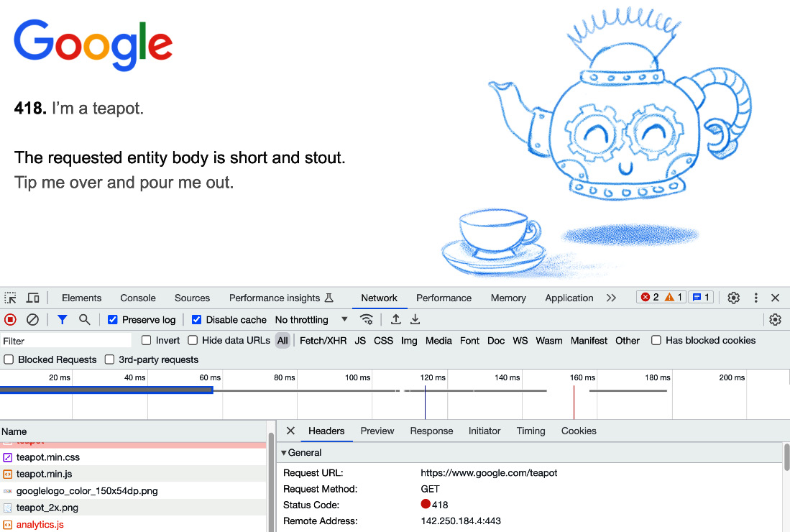
Task: Clear the network log icon
Action: [33, 319]
